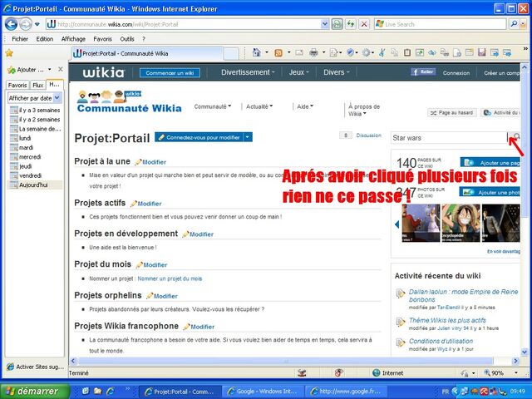Click the wiki search magnifier next to Star wars
532x399 pixels.
tap(516, 136)
